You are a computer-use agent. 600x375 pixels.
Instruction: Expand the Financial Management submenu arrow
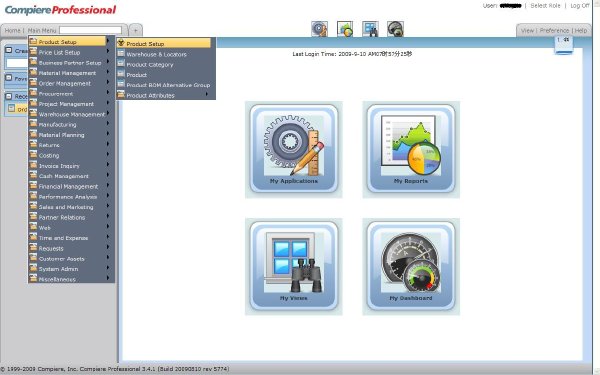click(108, 186)
